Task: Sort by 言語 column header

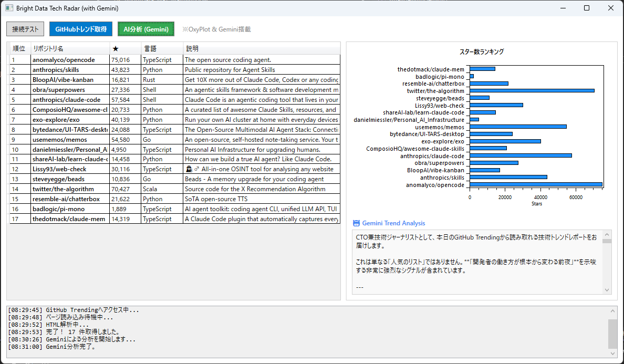Action: [x=162, y=48]
